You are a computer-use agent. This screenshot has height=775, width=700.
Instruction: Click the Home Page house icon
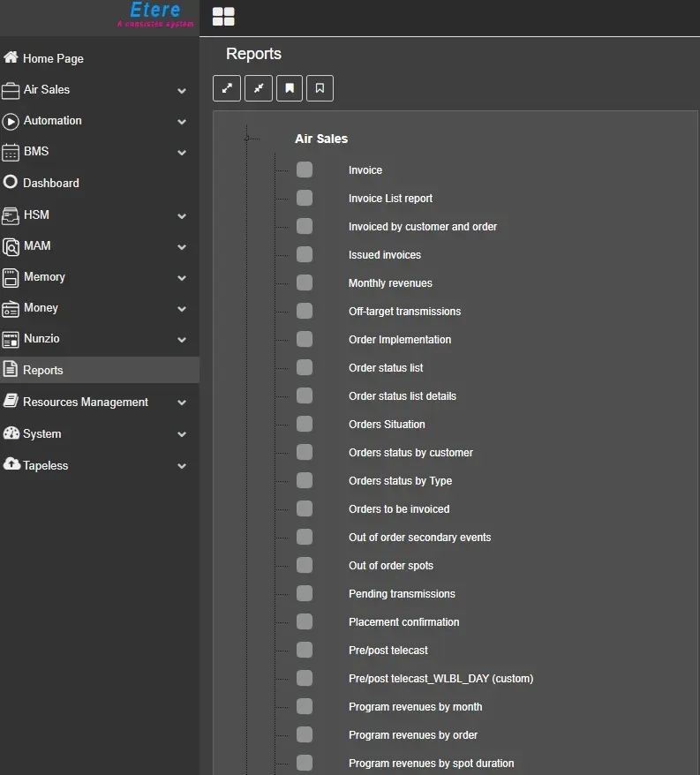(11, 58)
